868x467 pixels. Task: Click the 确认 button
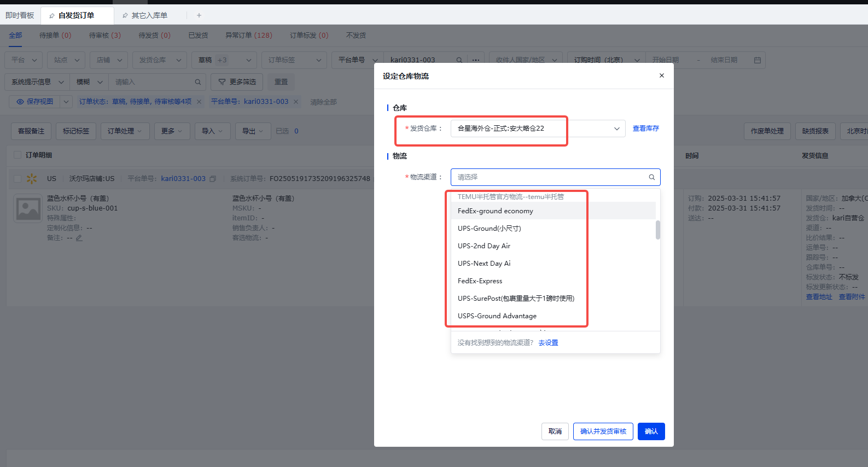pos(651,431)
